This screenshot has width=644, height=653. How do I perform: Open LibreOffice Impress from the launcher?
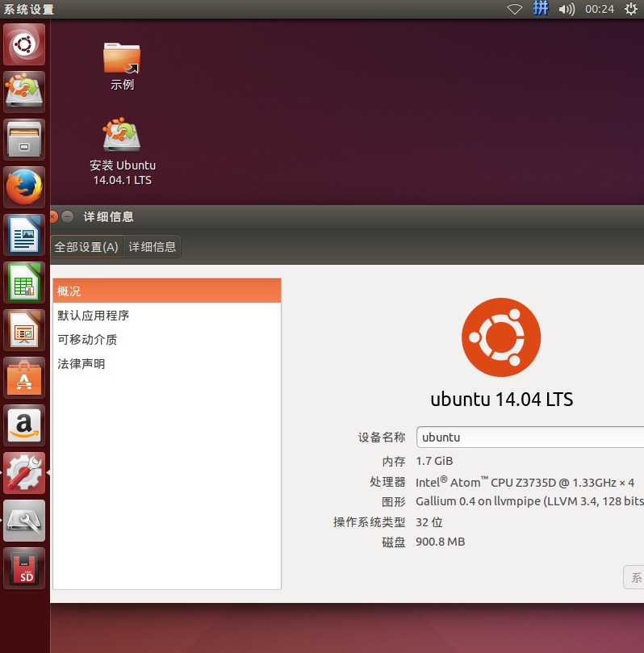pyautogui.click(x=24, y=330)
